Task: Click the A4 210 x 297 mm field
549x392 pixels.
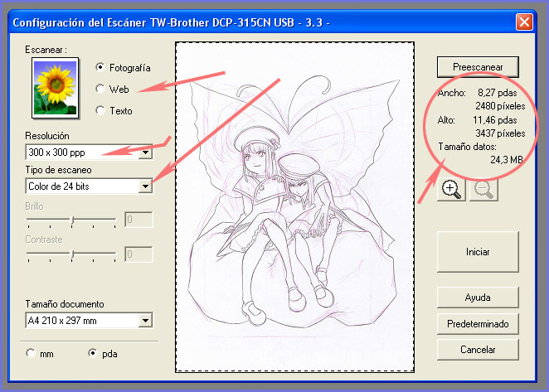Action: click(x=89, y=320)
